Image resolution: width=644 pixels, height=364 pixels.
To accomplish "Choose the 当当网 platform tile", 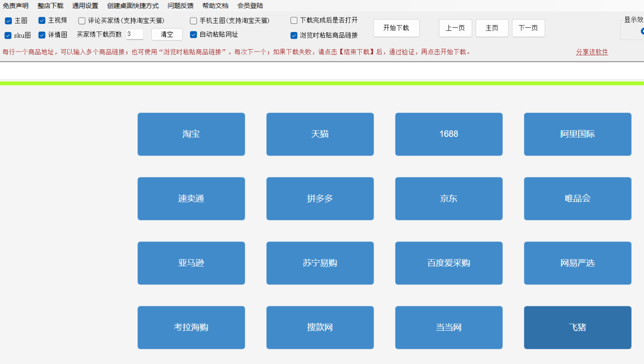I will [449, 327].
